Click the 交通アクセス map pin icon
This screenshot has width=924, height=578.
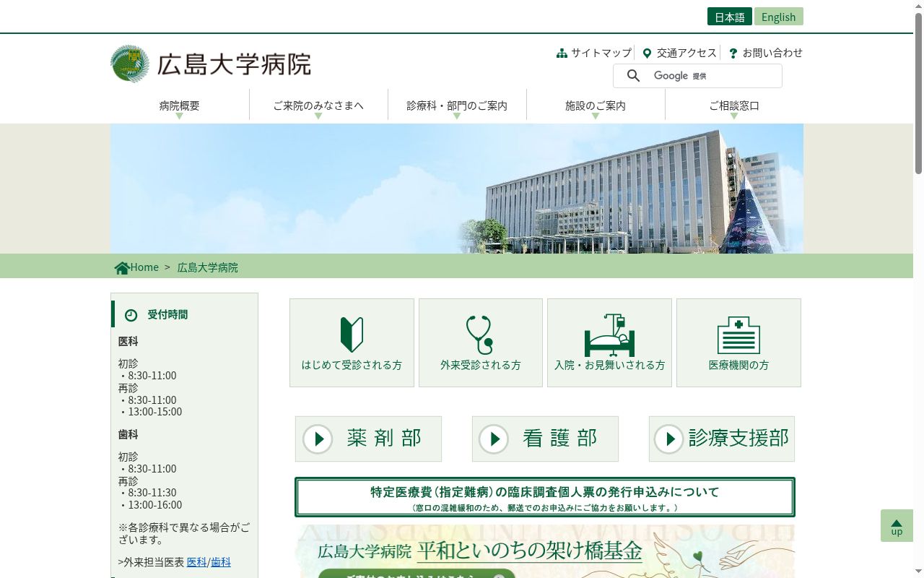tap(647, 53)
